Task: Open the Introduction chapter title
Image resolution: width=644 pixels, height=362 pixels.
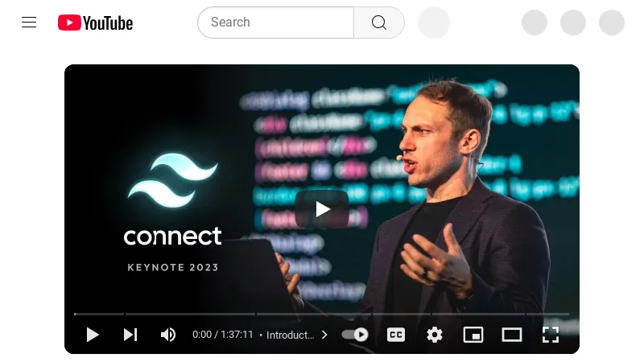Action: [x=290, y=335]
